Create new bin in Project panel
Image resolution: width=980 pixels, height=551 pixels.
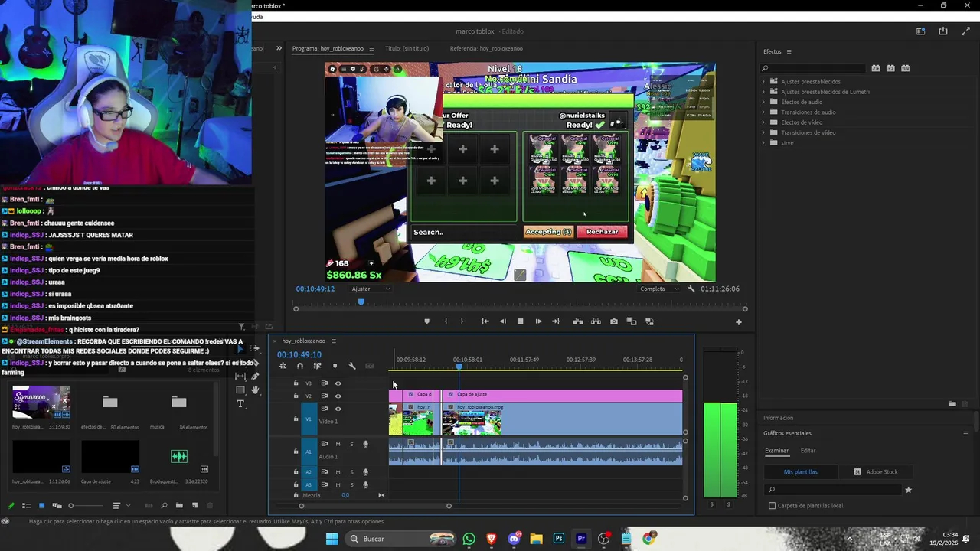click(179, 506)
